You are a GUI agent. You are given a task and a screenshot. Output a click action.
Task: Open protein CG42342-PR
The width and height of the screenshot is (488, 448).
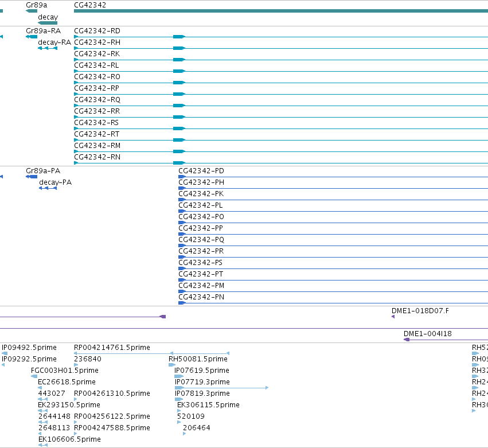coord(201,251)
